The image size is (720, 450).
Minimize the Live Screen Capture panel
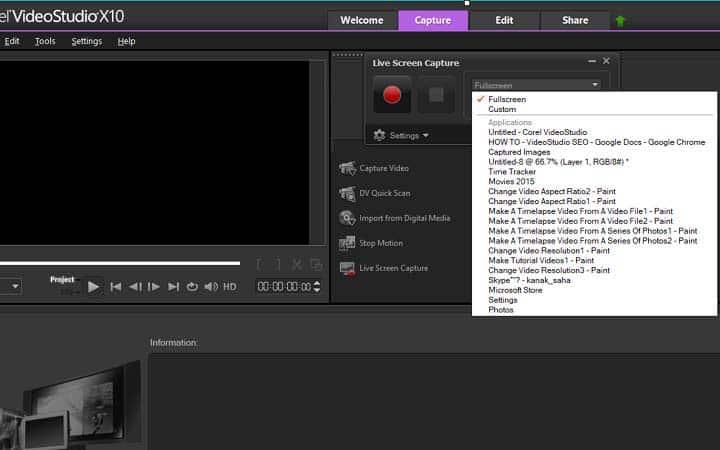pyautogui.click(x=592, y=61)
